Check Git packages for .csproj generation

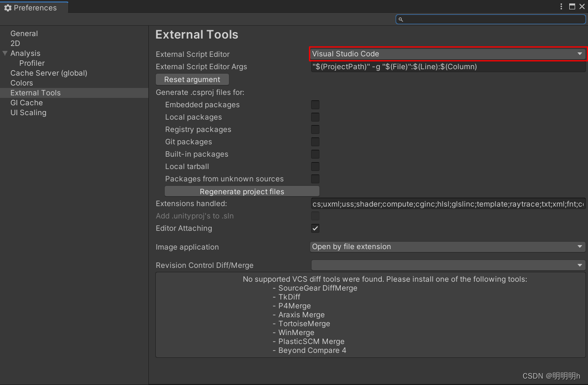(315, 141)
